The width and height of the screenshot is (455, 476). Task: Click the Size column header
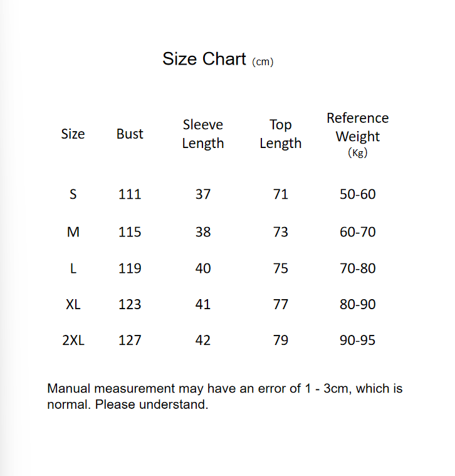click(x=73, y=134)
